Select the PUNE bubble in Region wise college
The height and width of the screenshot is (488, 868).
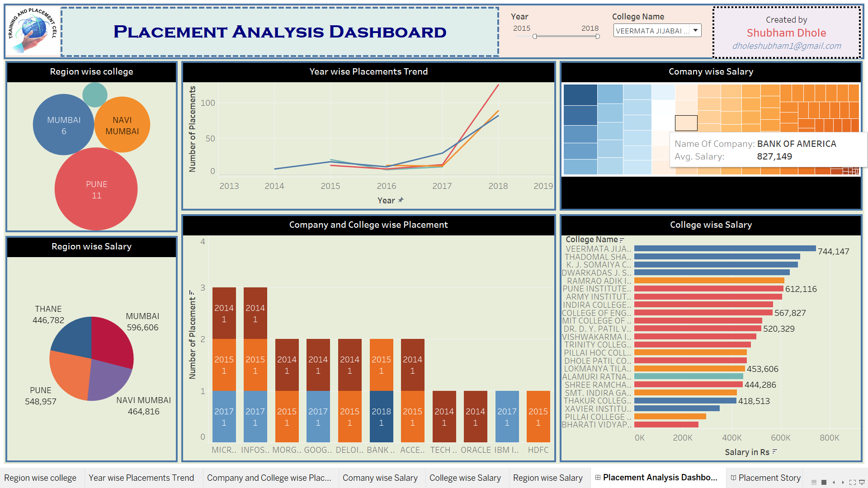96,189
